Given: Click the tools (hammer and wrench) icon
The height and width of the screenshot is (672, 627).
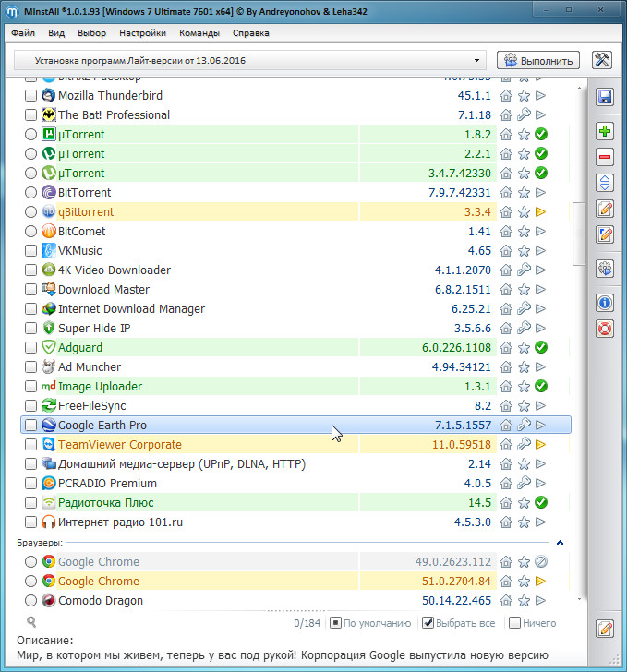Looking at the screenshot, I should point(601,60).
